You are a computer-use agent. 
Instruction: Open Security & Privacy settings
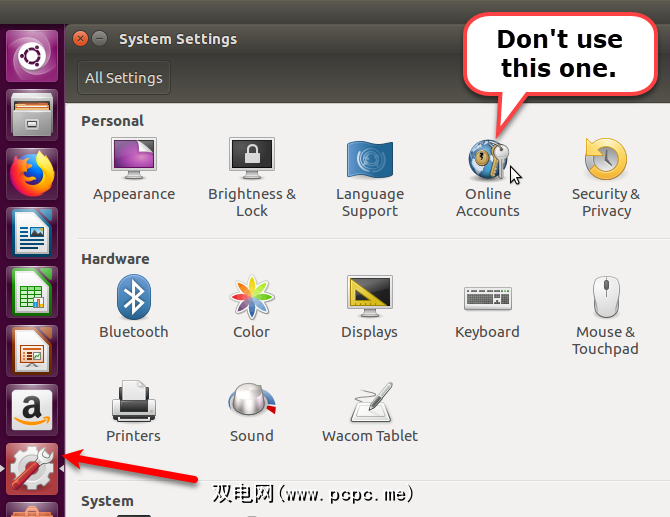click(606, 178)
